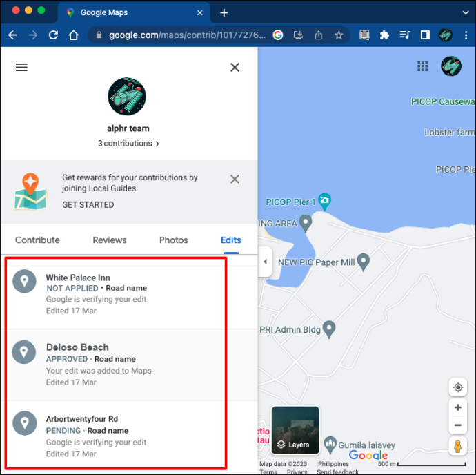Viewport: 476px width, 475px height.
Task: Click the PENDING status label
Action: (x=63, y=431)
